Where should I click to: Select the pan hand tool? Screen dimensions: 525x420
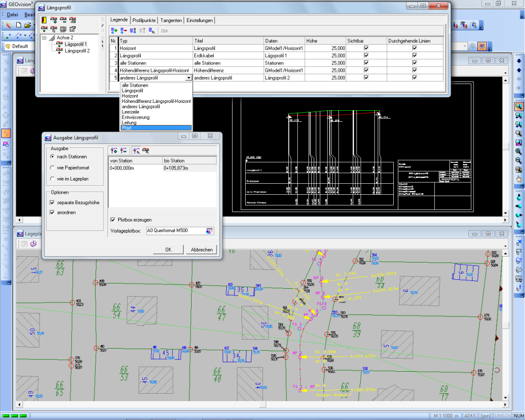point(519,179)
